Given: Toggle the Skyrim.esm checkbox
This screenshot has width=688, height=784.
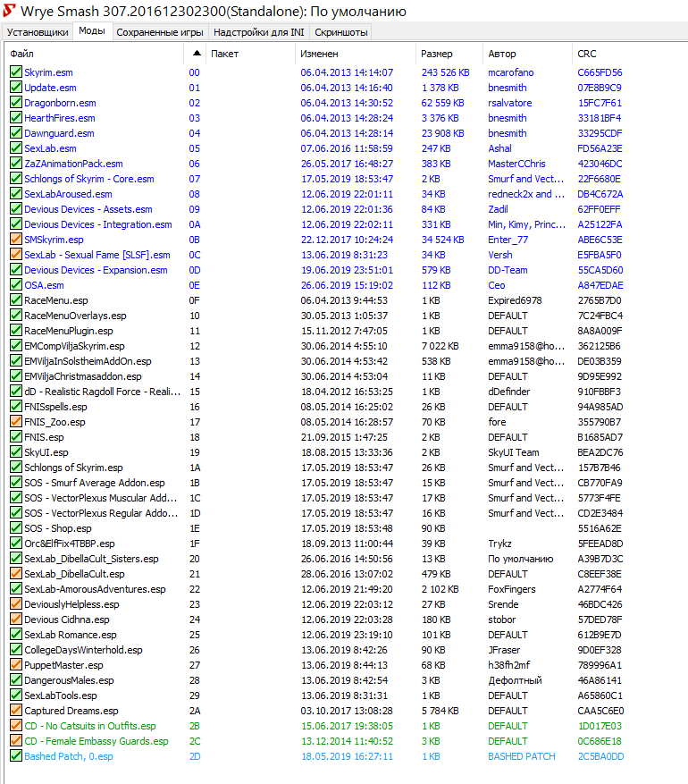Looking at the screenshot, I should pyautogui.click(x=16, y=72).
